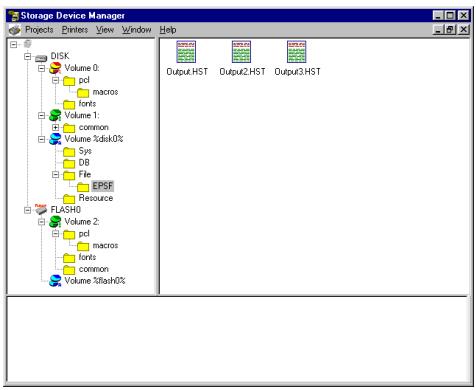This screenshot has height=390, width=476.
Task: Open the Help menu
Action: (168, 30)
